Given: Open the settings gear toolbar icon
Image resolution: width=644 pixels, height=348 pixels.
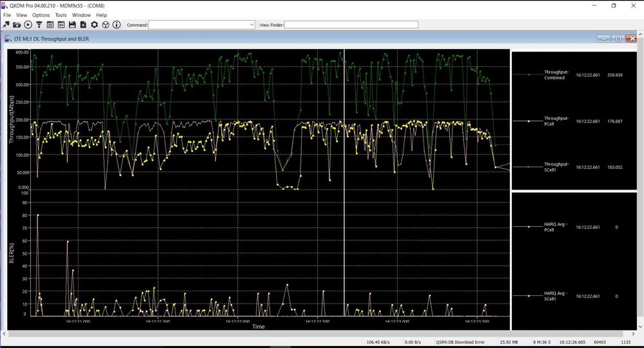Looking at the screenshot, I should pyautogui.click(x=94, y=25).
